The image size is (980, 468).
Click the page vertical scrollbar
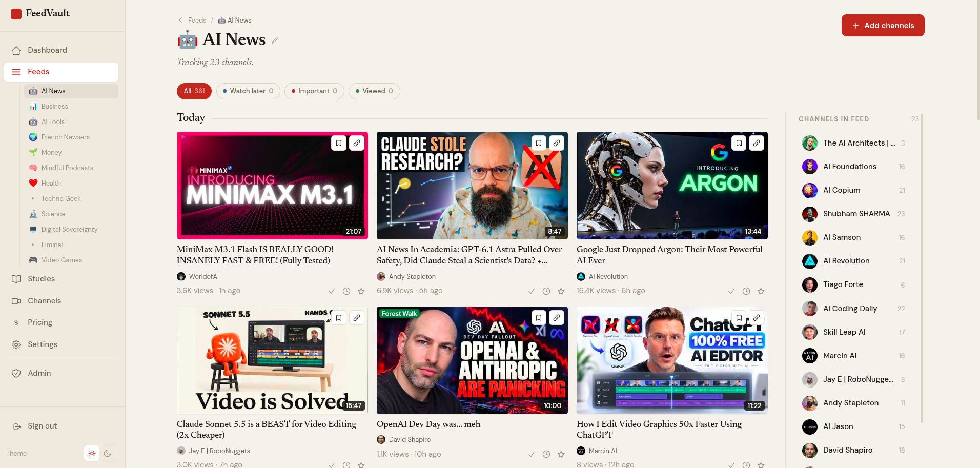[978, 60]
